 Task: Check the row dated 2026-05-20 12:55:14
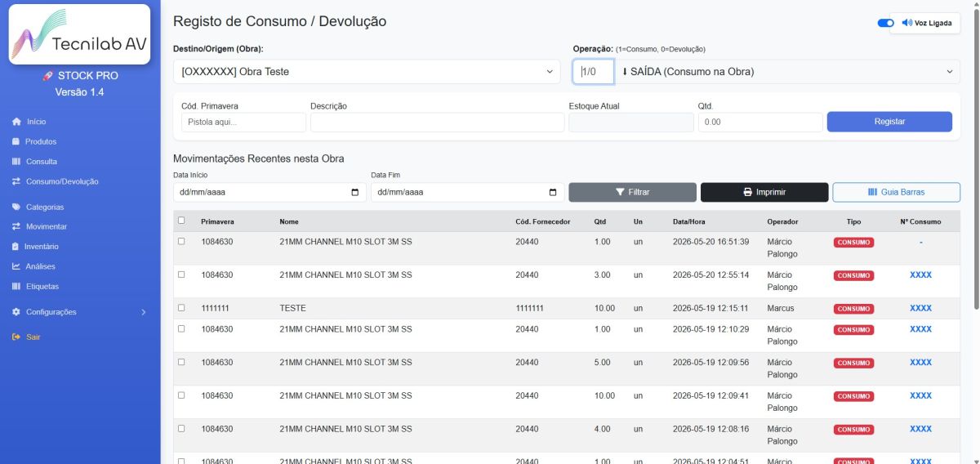pyautogui.click(x=181, y=274)
